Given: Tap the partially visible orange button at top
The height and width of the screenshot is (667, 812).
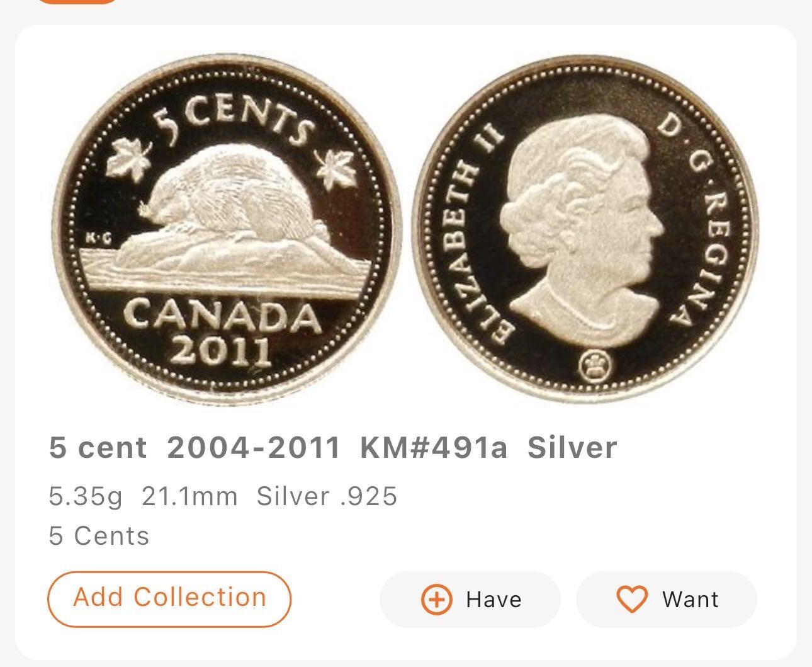Looking at the screenshot, I should [77, 2].
